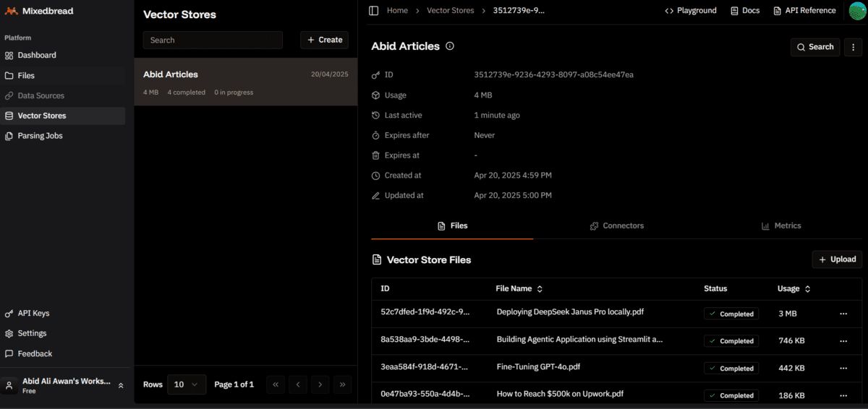
Task: Click Completed status of Deploying DeepSeek file
Action: [731, 314]
